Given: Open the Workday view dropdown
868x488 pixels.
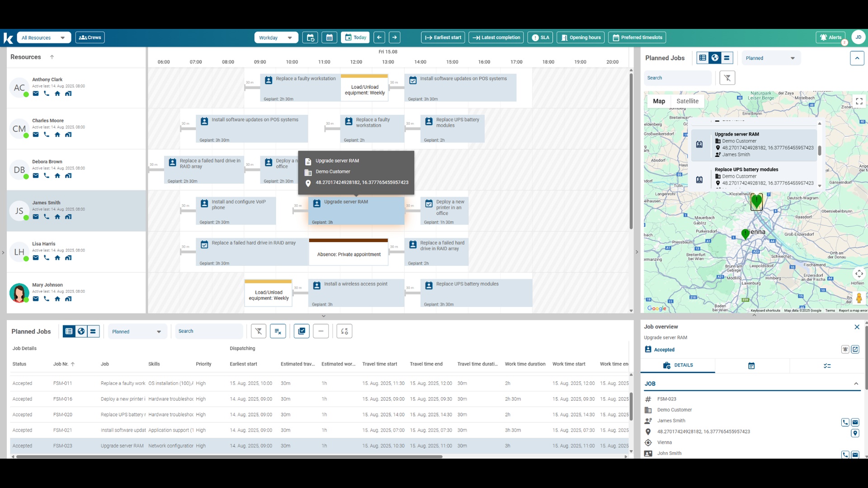Looking at the screenshot, I should (x=276, y=38).
